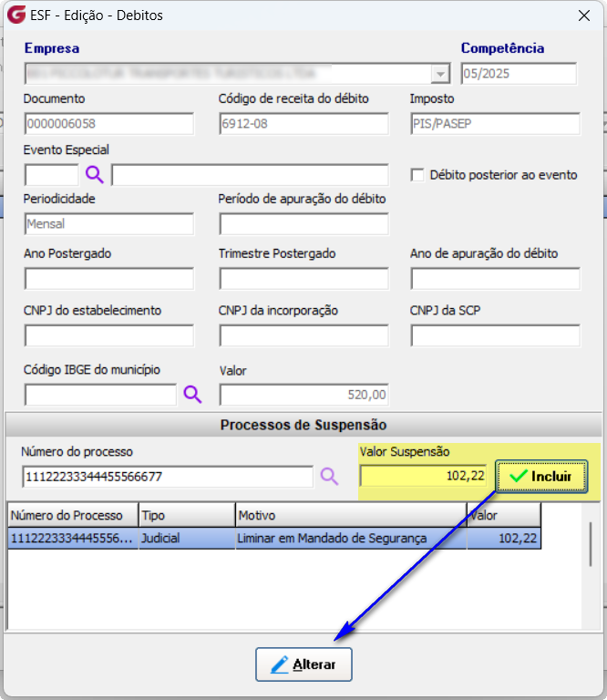Focus Ano de apuração do débito field

click(496, 279)
